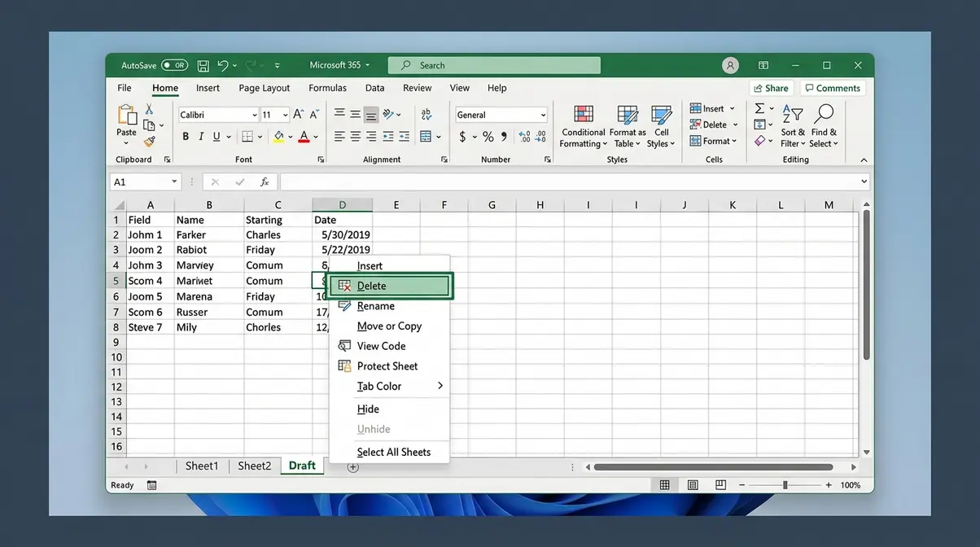Expand Tab Color submenu
Viewport: 980px width, 547px height.
390,386
